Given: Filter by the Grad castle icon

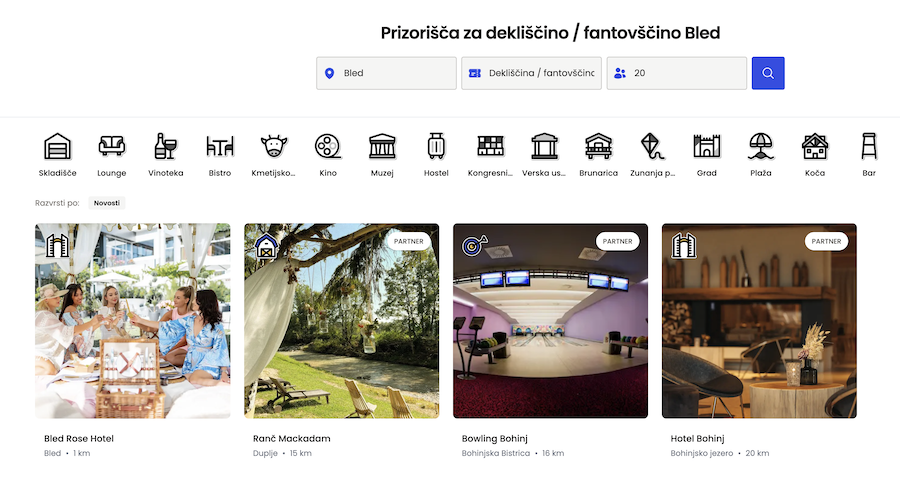Looking at the screenshot, I should click(707, 147).
